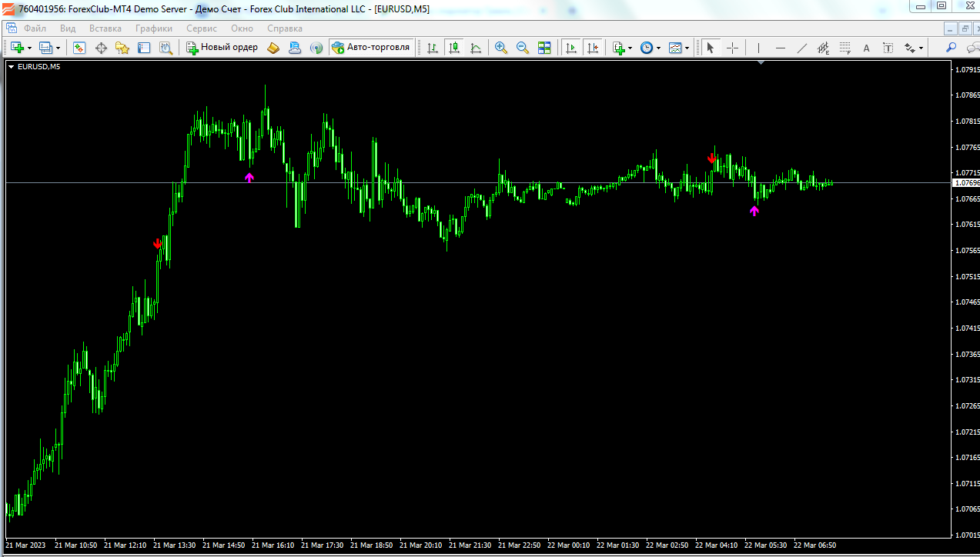Viewport: 980px width, 557px height.
Task: Click the 22 Mar 00:10 time label
Action: click(570, 545)
